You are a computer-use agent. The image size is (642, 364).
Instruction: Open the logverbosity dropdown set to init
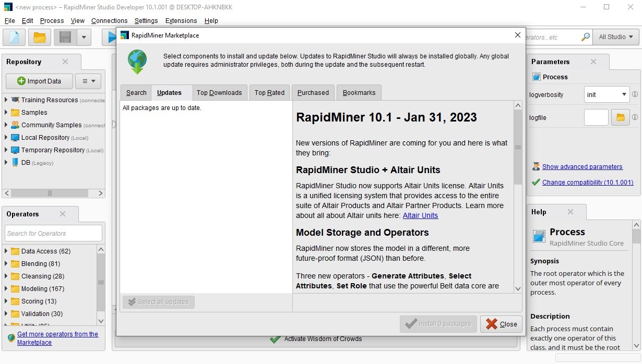607,94
